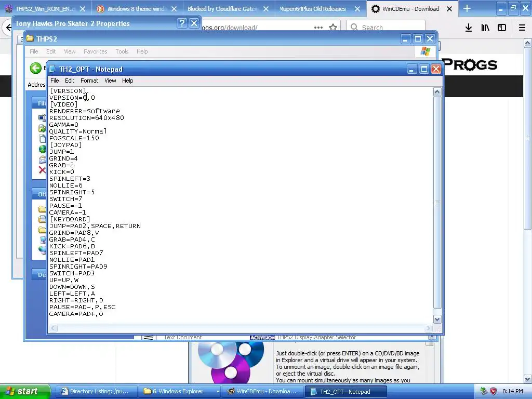Click the JUMP=PAD2,SPACE,RETURN line
Image resolution: width=532 pixels, height=399 pixels.
[95, 226]
